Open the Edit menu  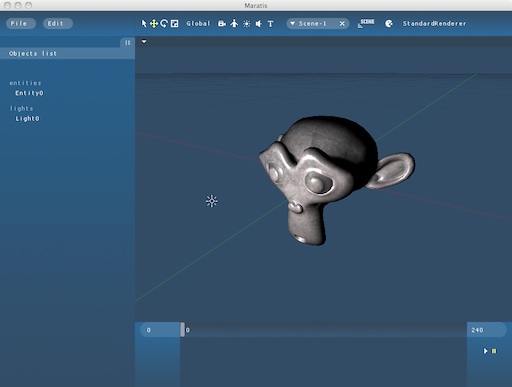pos(58,23)
